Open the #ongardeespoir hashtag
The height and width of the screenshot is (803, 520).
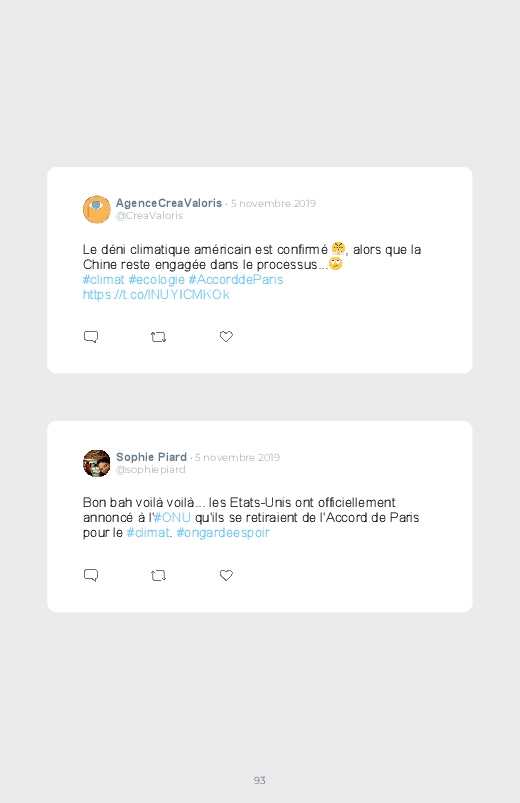pyautogui.click(x=223, y=533)
